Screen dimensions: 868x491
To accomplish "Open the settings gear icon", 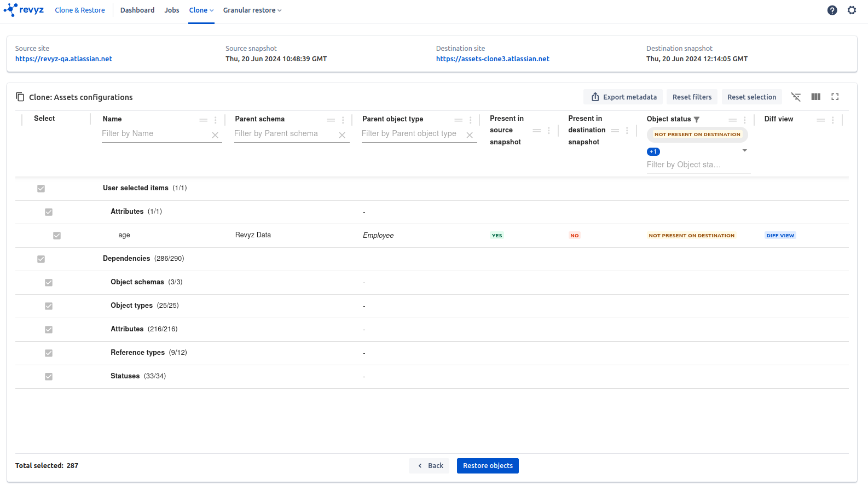I will click(x=852, y=10).
